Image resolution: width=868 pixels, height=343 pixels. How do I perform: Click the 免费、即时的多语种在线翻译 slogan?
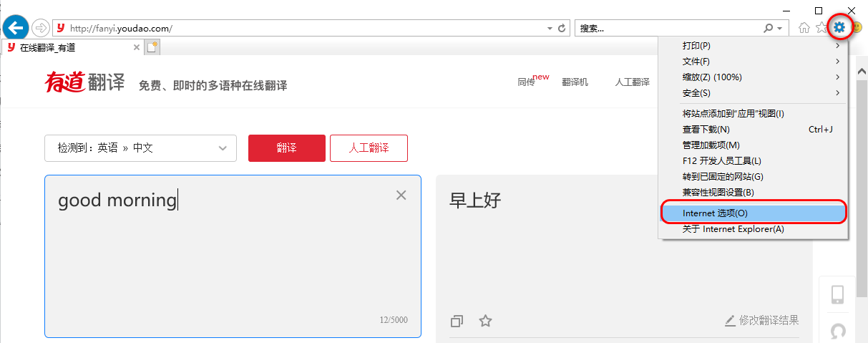[x=213, y=86]
